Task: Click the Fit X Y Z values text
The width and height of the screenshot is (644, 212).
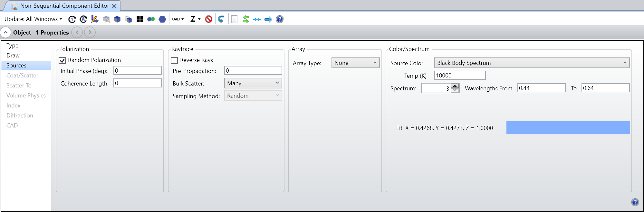Action: click(445, 128)
